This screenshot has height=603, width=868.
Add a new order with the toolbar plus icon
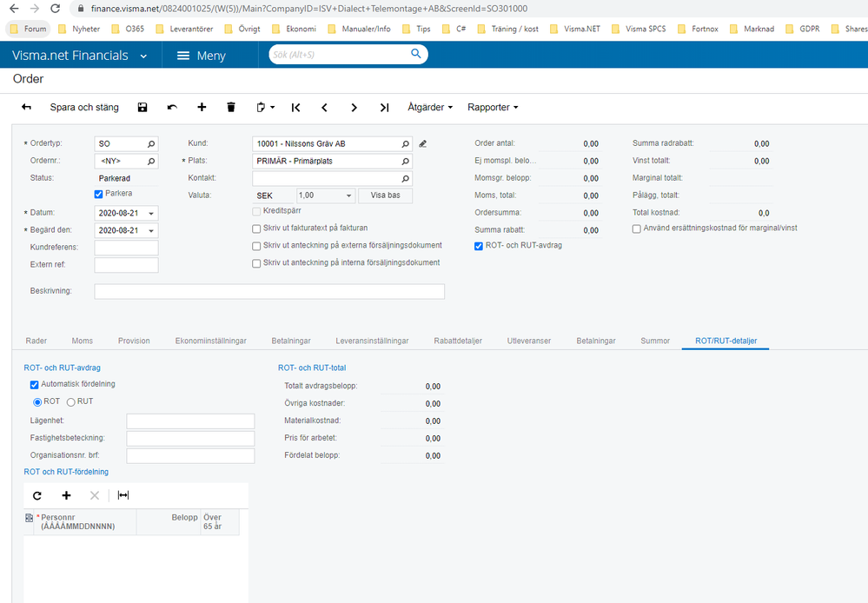click(202, 108)
